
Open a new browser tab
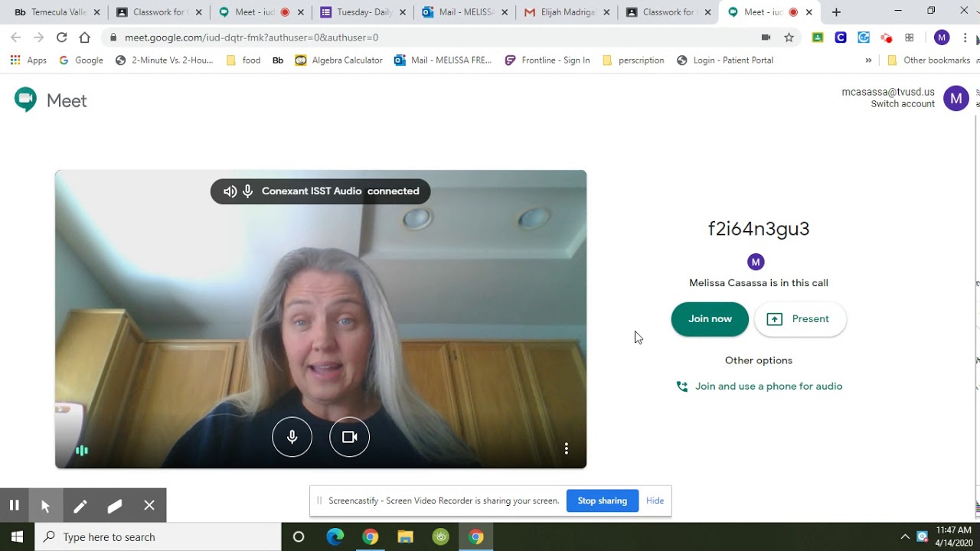[836, 12]
